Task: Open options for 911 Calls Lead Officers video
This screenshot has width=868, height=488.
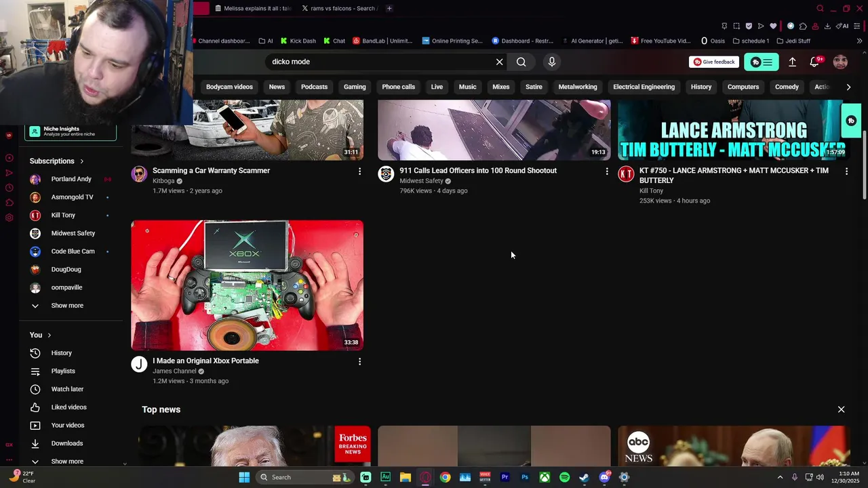Action: click(607, 171)
